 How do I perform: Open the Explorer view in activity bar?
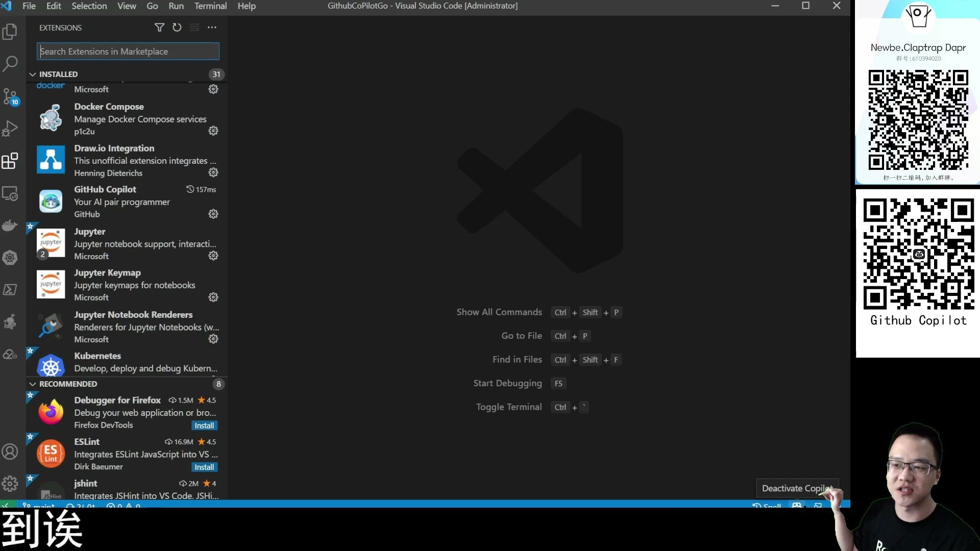click(10, 32)
